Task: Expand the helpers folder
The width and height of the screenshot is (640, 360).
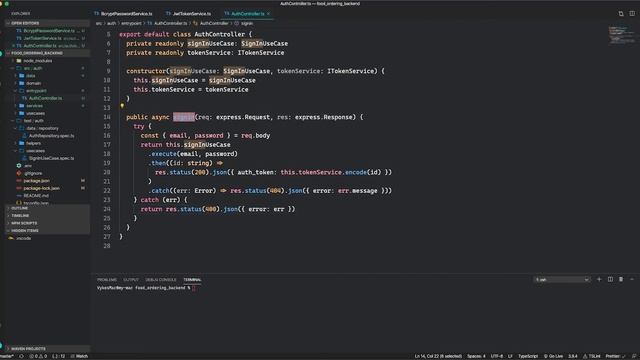Action: [x=33, y=143]
